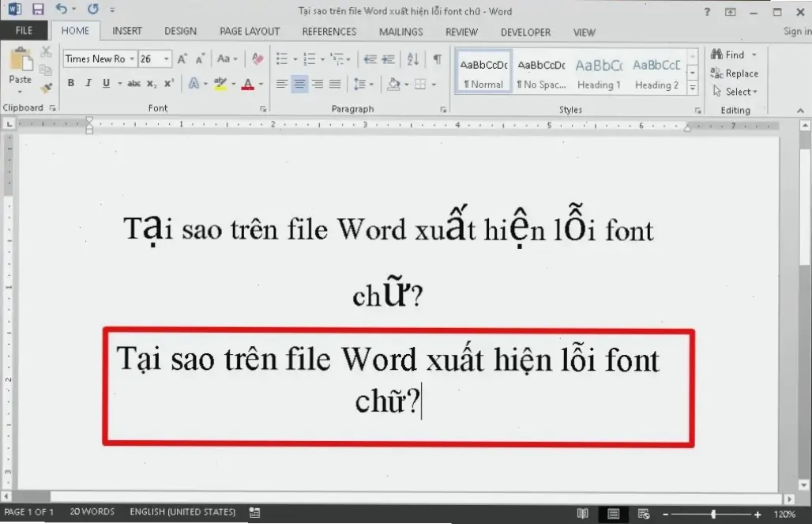Viewport: 812px width, 524px height.
Task: Click Clear All Formatting eraser icon
Action: pos(258,58)
